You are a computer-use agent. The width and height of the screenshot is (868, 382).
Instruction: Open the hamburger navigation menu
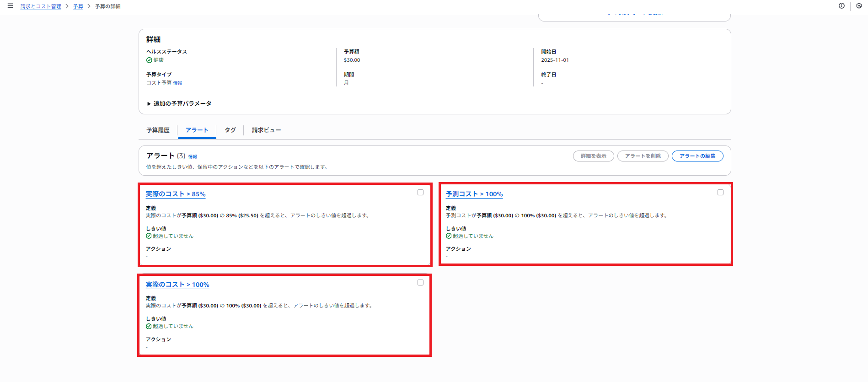10,6
